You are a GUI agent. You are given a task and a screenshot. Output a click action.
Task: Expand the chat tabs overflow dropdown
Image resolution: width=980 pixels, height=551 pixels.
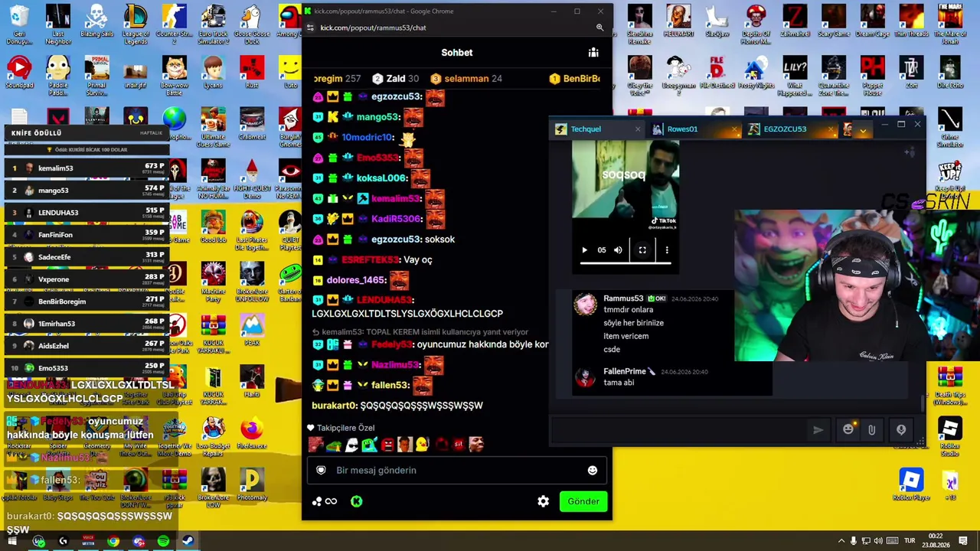pos(863,131)
